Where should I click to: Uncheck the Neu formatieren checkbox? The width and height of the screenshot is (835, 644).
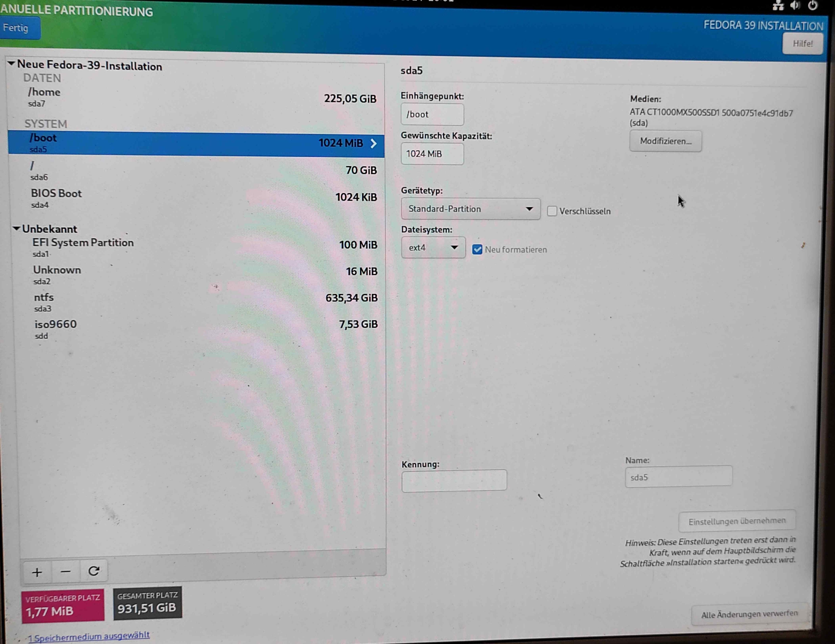point(477,249)
